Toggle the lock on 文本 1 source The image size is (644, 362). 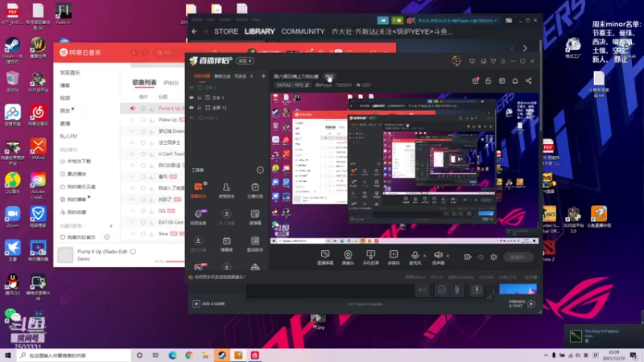(199, 97)
